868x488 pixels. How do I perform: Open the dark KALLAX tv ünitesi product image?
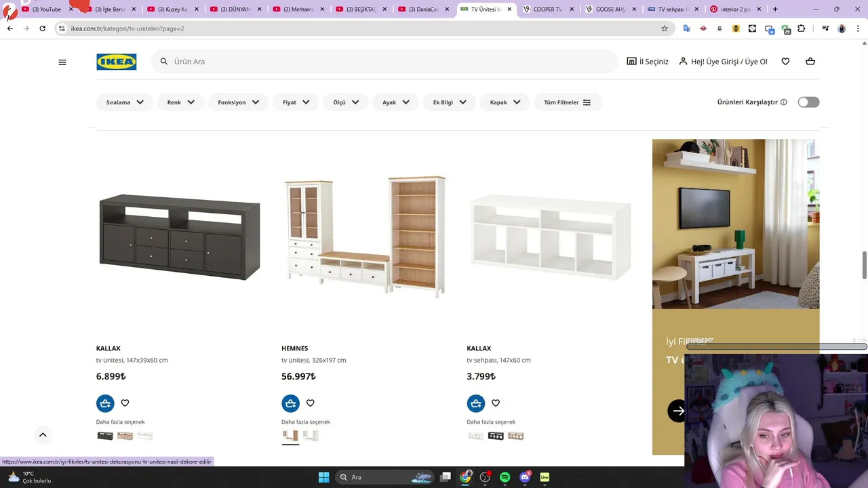point(180,237)
